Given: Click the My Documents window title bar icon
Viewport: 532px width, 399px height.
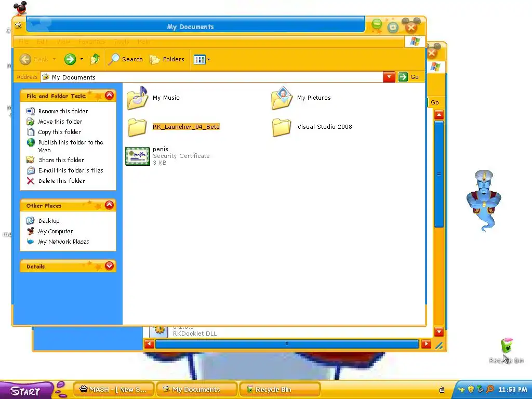Looking at the screenshot, I should click(x=19, y=25).
